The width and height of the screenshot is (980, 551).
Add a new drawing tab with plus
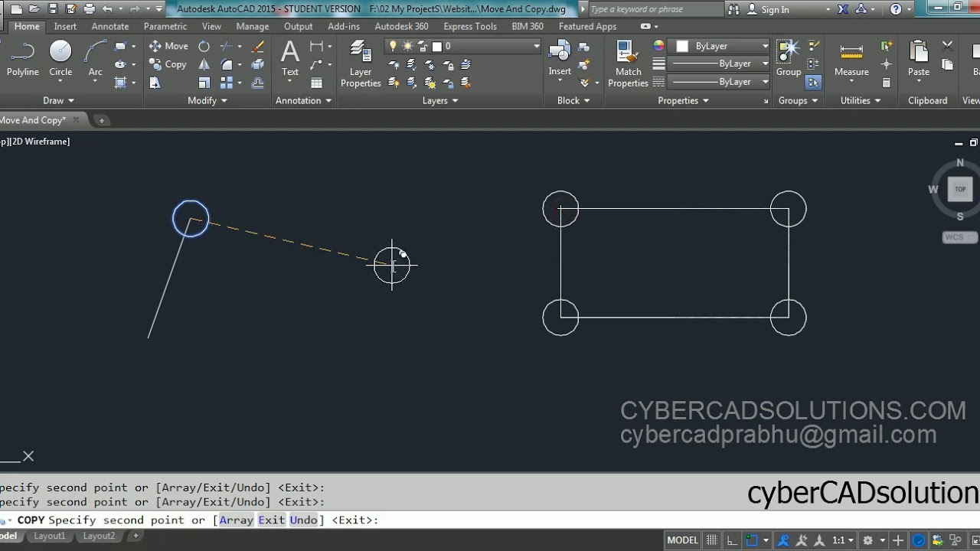point(101,120)
